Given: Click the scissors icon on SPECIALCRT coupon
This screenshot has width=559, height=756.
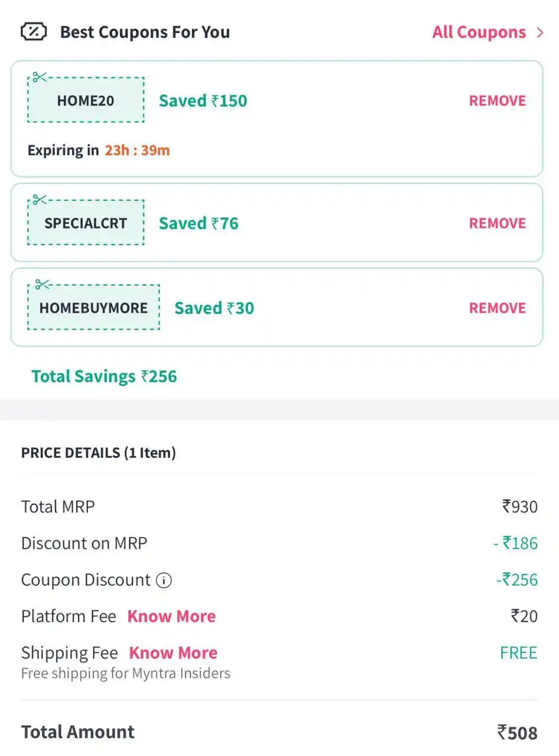Looking at the screenshot, I should point(40,200).
